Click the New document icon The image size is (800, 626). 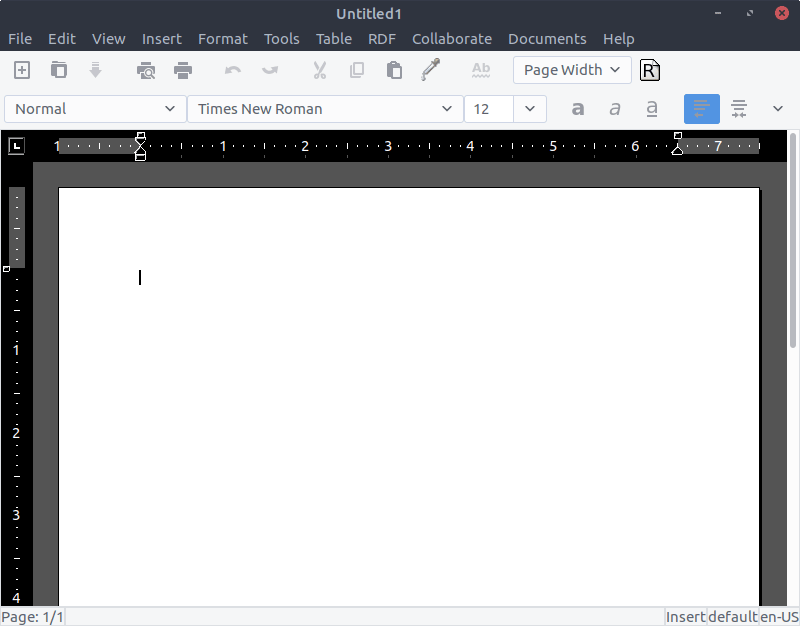[21, 70]
